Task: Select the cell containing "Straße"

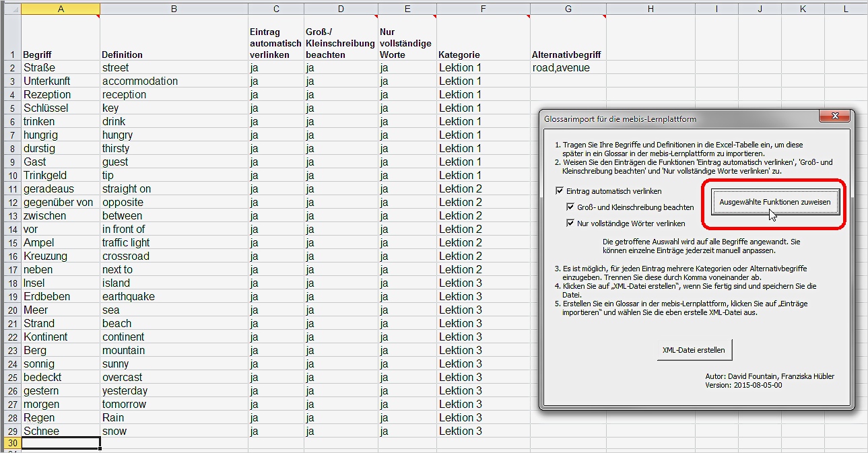Action: point(60,67)
